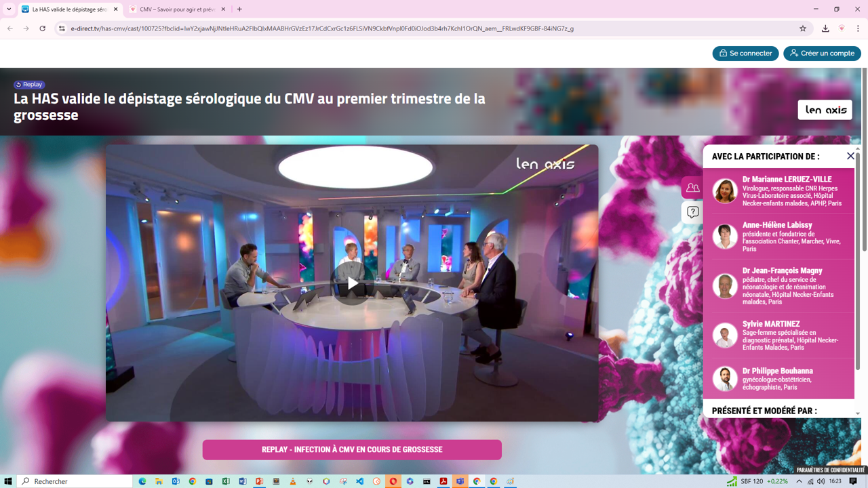Viewport: 868px width, 488px height.
Task: Open the question mark help tab
Action: [692, 213]
